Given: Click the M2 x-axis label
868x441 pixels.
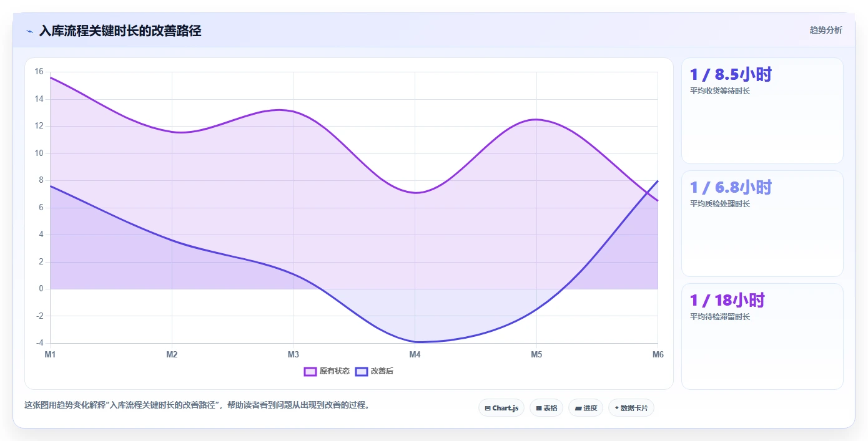Looking at the screenshot, I should (172, 354).
